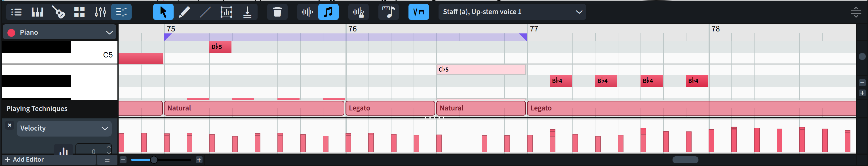The image size is (868, 166).
Task: Select the pencil Draw tool
Action: (184, 12)
